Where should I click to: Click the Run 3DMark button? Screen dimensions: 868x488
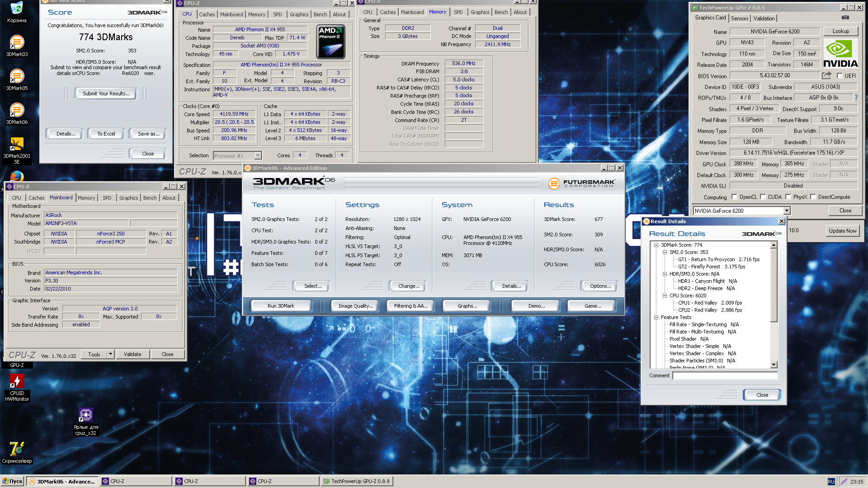[x=281, y=306]
